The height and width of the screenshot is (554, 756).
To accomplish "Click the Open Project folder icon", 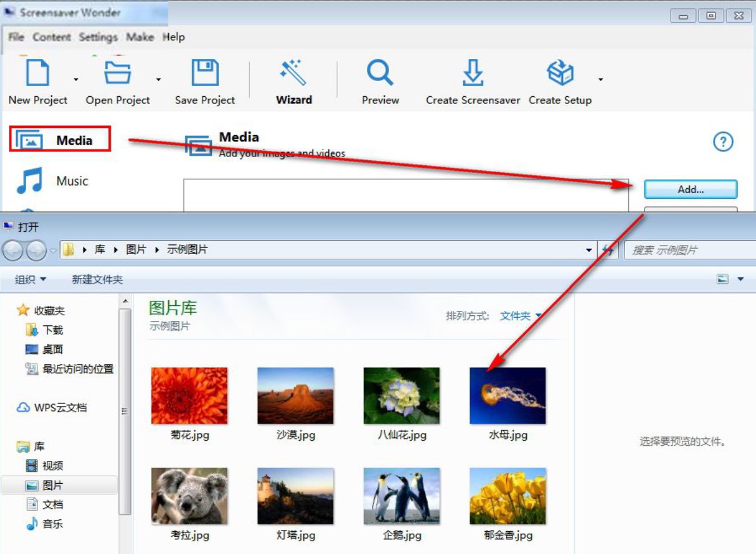I will tap(118, 72).
